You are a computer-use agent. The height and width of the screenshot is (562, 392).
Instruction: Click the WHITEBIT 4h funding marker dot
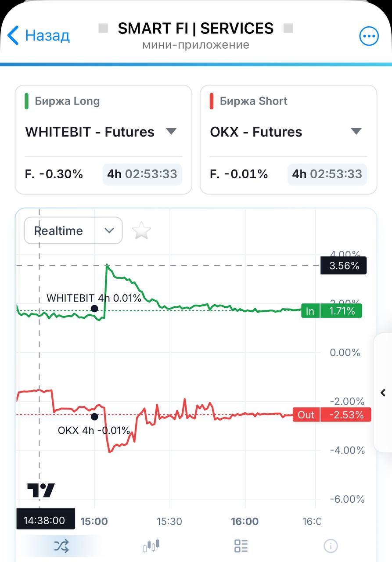(94, 309)
